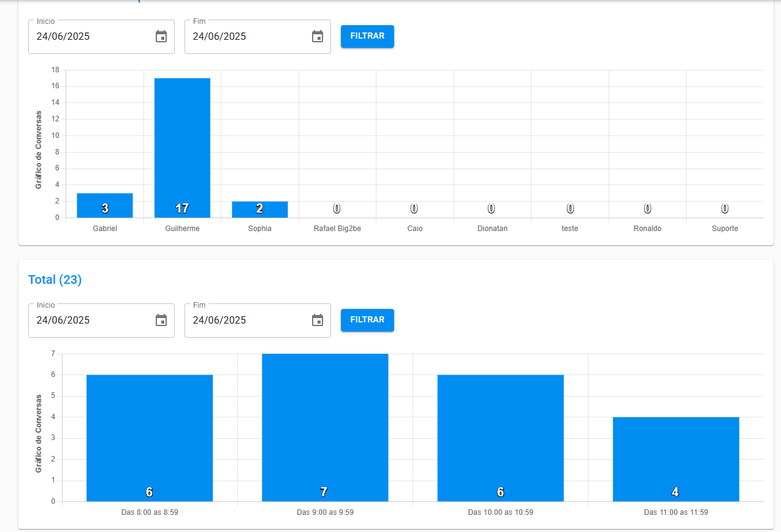
Task: Click the bar for Das 10:00 as 10:59
Action: point(500,438)
